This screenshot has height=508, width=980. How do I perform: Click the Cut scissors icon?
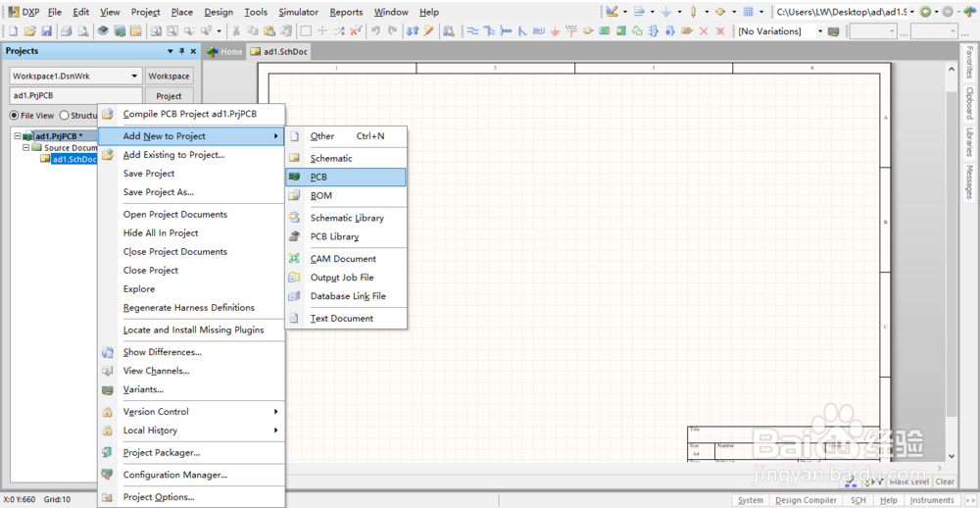pos(236,30)
